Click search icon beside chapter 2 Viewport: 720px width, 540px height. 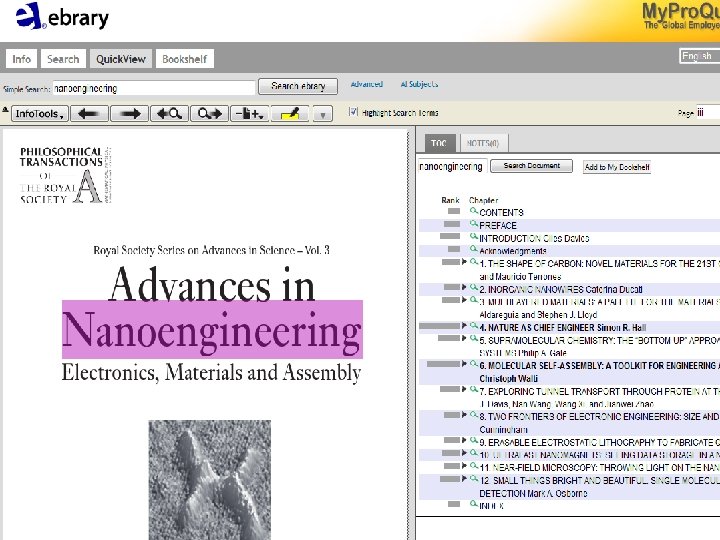point(474,287)
